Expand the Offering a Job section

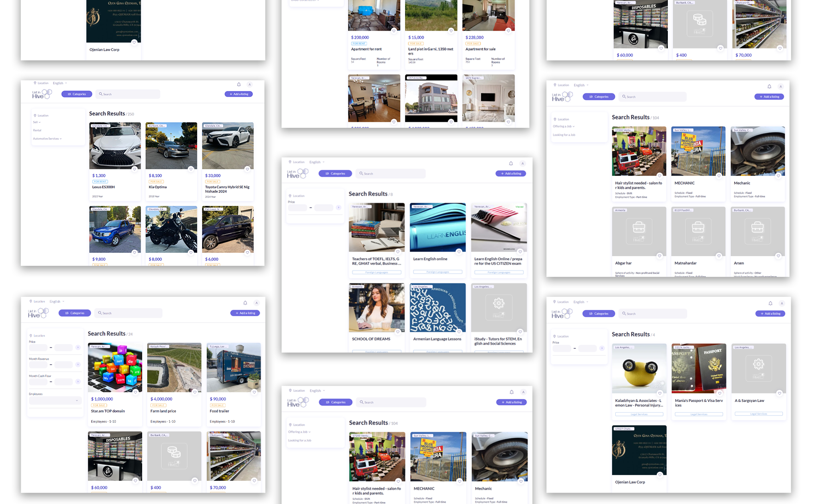click(564, 126)
